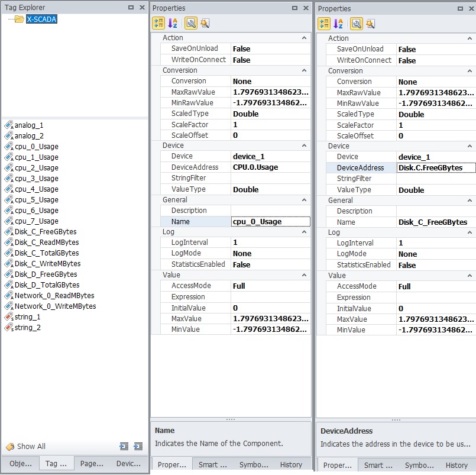The width and height of the screenshot is (476, 475).
Task: Collapse General category in middle Properties panel
Action: [304, 200]
